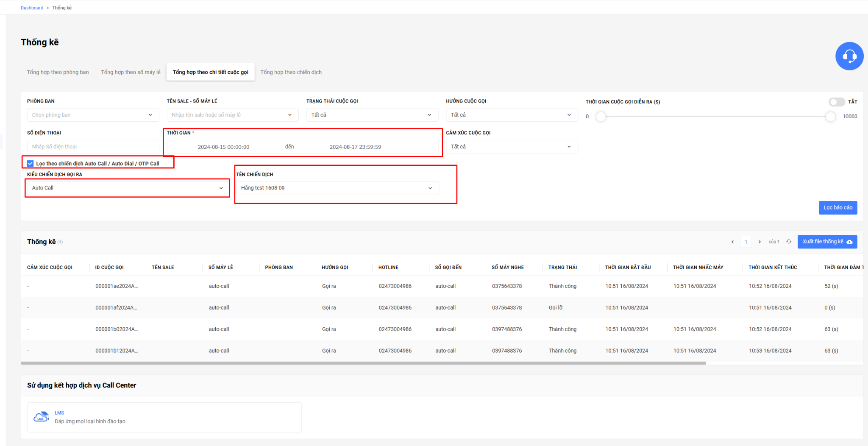This screenshot has width=868, height=446.
Task: Go to previous page arrow in Thống kê
Action: (732, 242)
